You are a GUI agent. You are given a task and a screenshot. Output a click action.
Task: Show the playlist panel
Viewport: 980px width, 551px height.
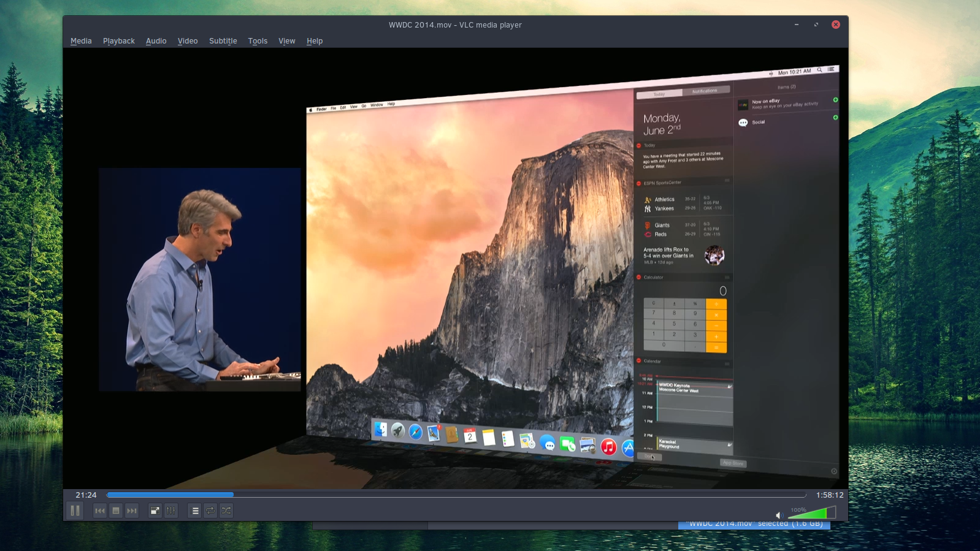point(195,511)
